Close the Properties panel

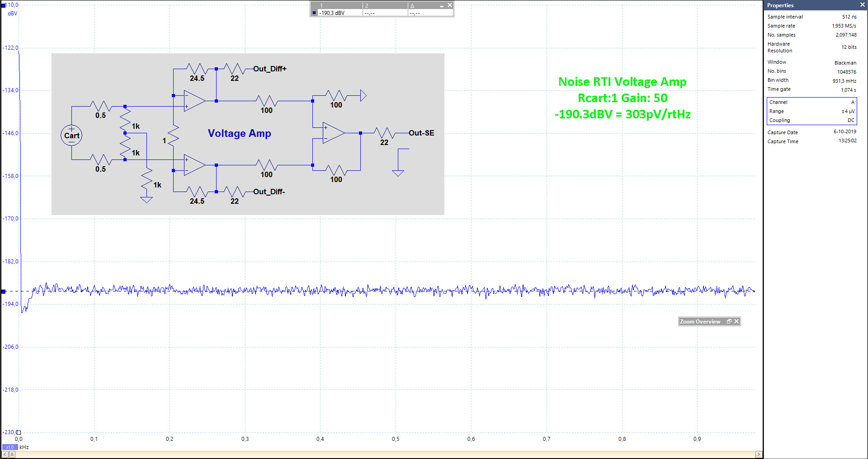pyautogui.click(x=862, y=5)
